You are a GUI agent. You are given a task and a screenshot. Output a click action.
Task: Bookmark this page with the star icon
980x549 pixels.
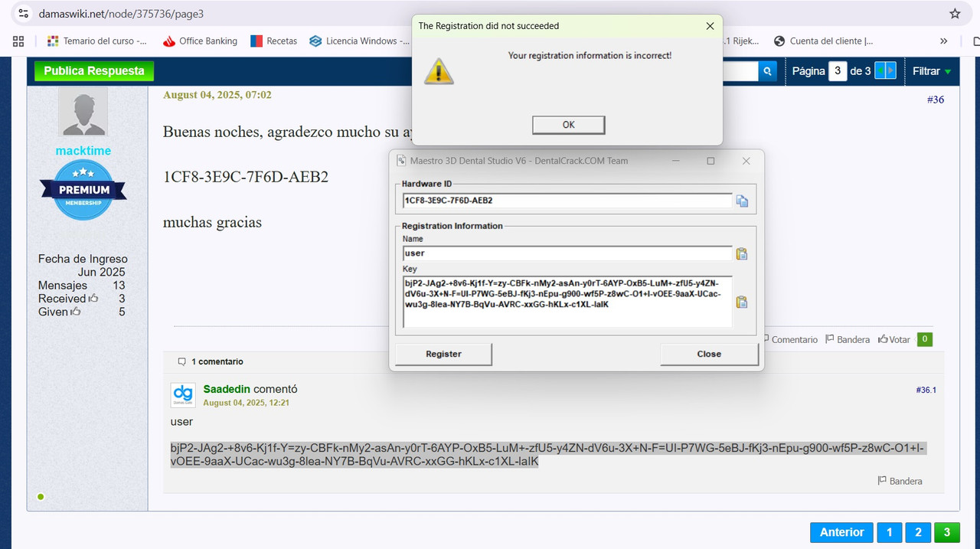[955, 14]
